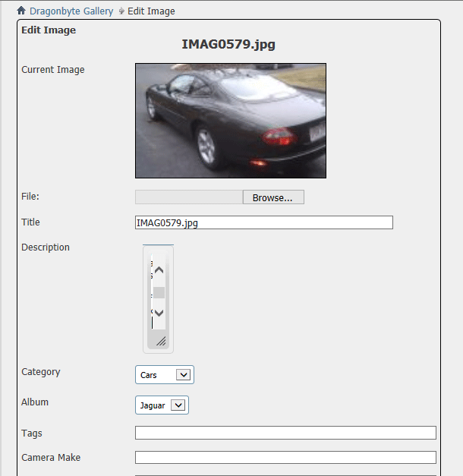Click the Edit Image panel title
The image size is (463, 476).
(x=49, y=30)
